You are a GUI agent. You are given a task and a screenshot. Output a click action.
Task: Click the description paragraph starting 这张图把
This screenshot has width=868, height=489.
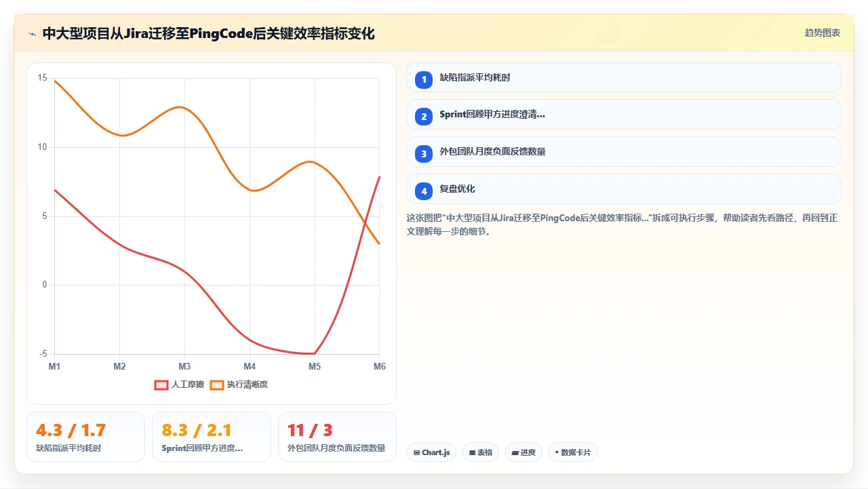[622, 224]
